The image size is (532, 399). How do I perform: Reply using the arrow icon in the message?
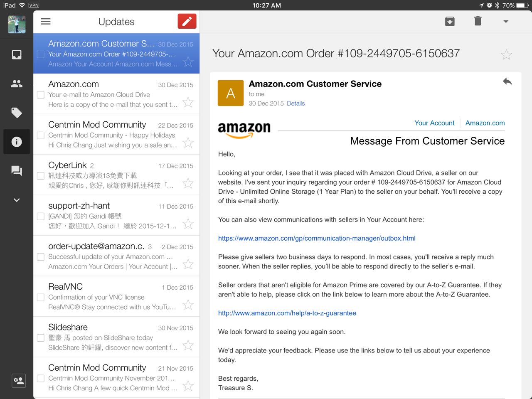507,81
